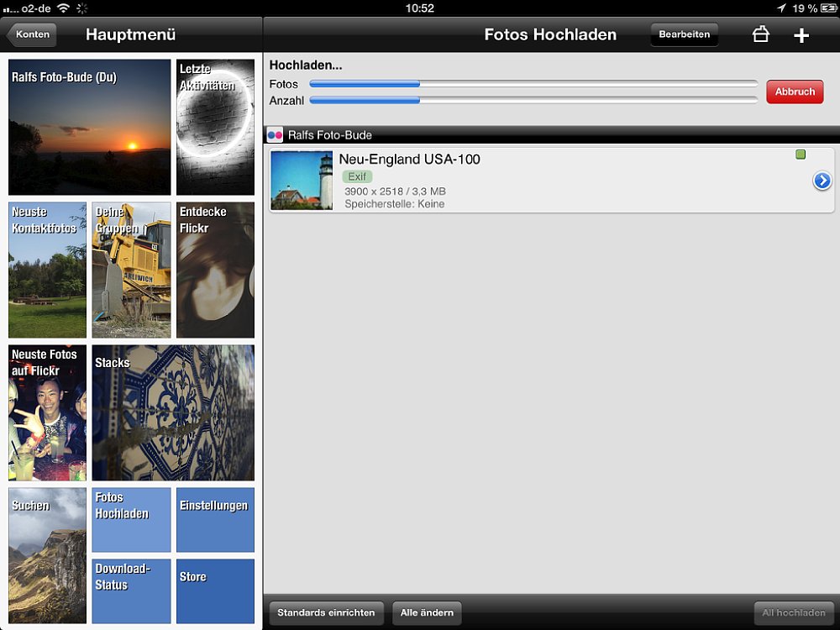Open details arrow for Neu-England USA-100
Image resolution: width=840 pixels, height=630 pixels.
click(x=822, y=181)
